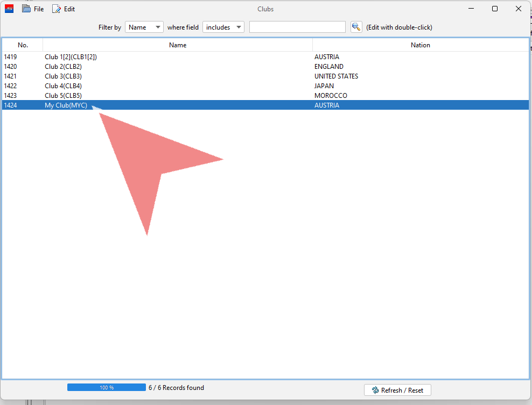Open the Edit menu
This screenshot has height=405, width=532.
pyautogui.click(x=64, y=9)
